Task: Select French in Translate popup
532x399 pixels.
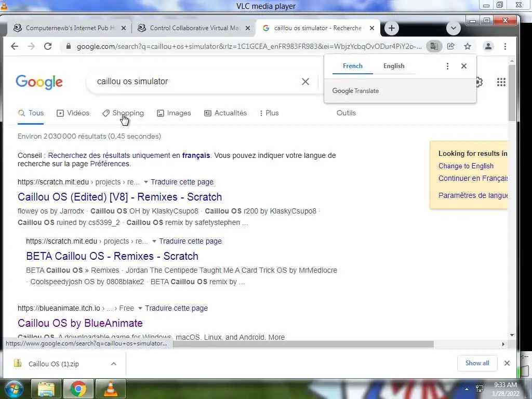Action: (x=353, y=66)
